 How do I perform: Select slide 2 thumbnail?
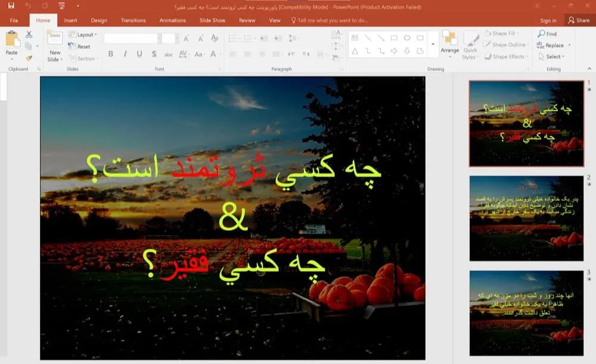[526, 218]
